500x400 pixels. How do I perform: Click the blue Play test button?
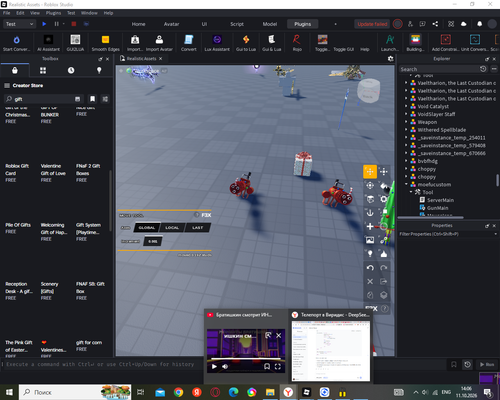pyautogui.click(x=44, y=24)
